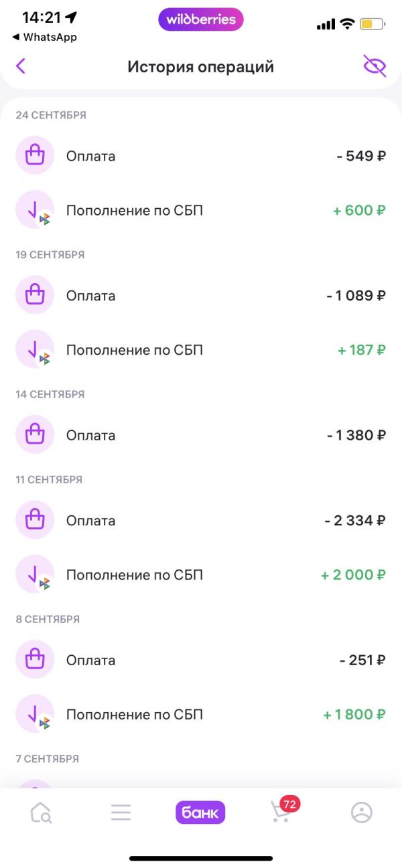Open the +600 ₽ СБП top-up entry
Image resolution: width=402 pixels, height=868 pixels.
click(x=201, y=211)
